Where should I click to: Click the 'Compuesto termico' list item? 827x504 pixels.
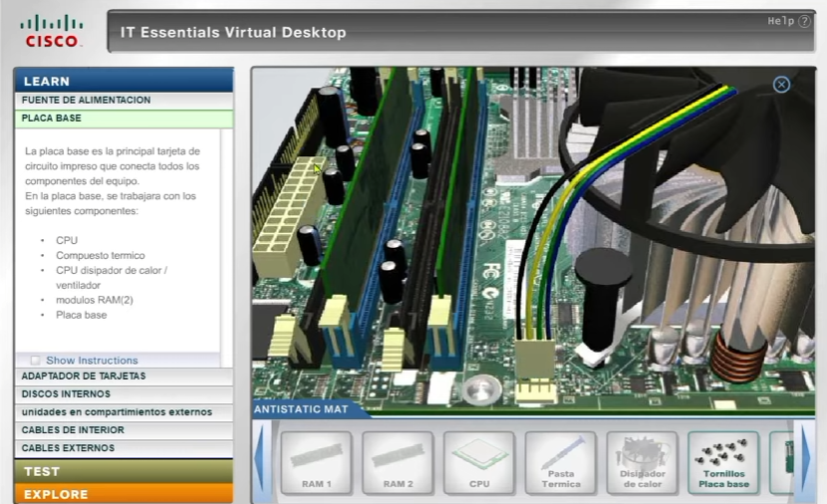pyautogui.click(x=101, y=255)
